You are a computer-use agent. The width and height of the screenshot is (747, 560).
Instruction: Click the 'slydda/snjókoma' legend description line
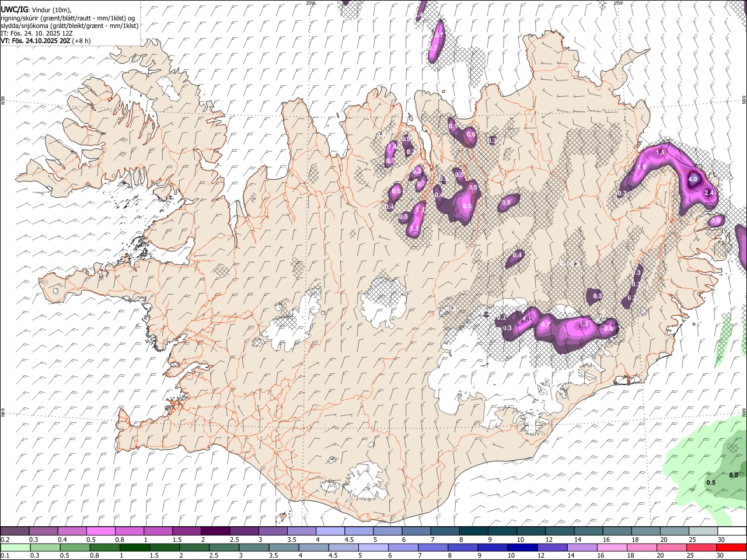69,26
